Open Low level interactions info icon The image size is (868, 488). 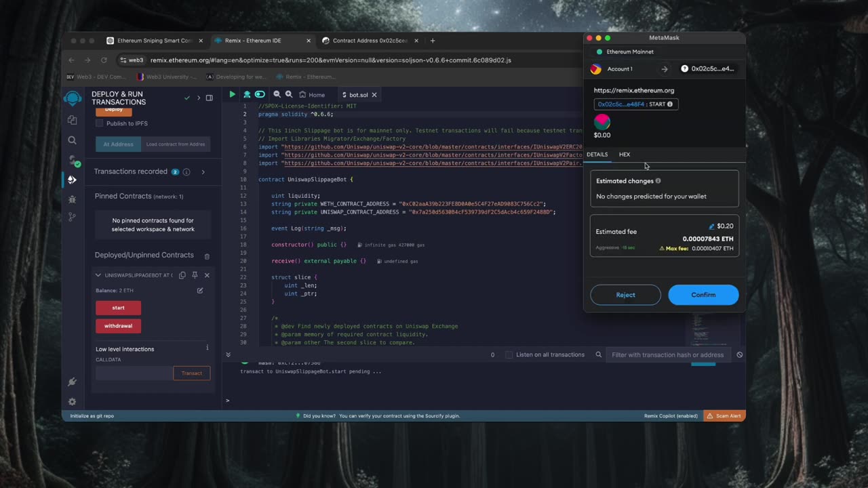coord(208,348)
